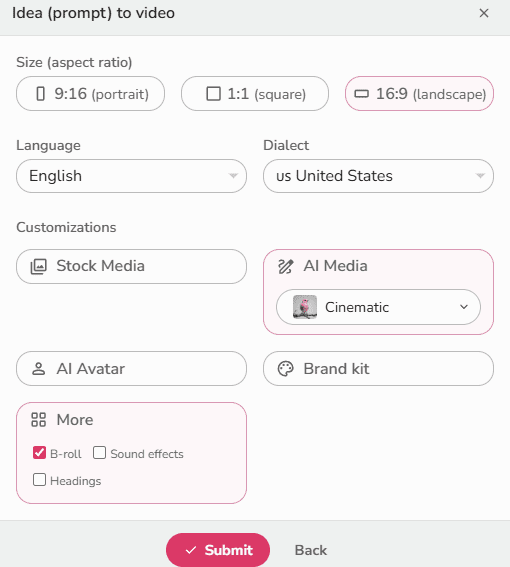
Task: Click the landscape rectangle icon for 16:9
Action: (x=361, y=94)
